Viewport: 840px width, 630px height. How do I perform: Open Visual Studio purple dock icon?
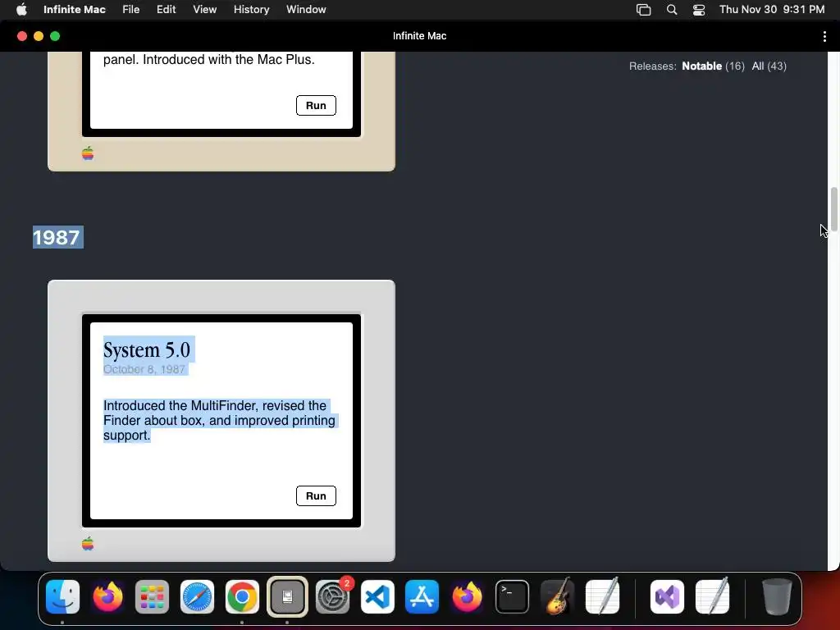pos(667,596)
